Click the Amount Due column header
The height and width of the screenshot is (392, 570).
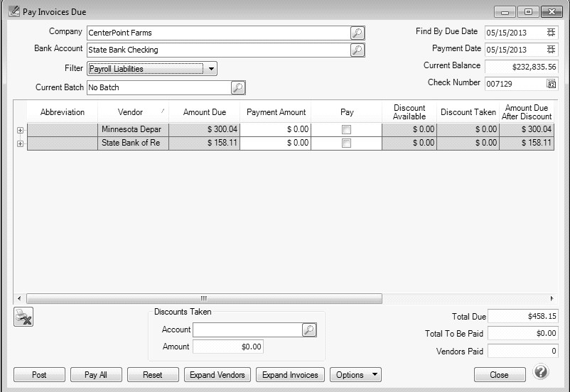[205, 112]
